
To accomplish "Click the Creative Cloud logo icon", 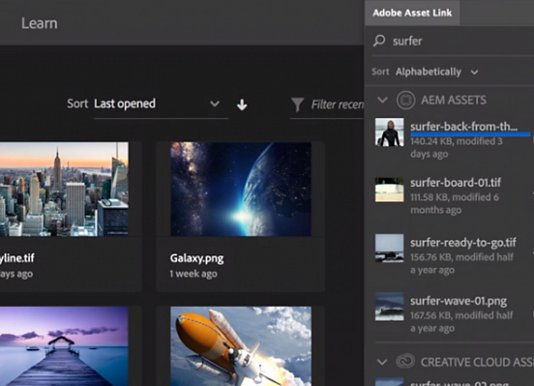I will [x=405, y=361].
